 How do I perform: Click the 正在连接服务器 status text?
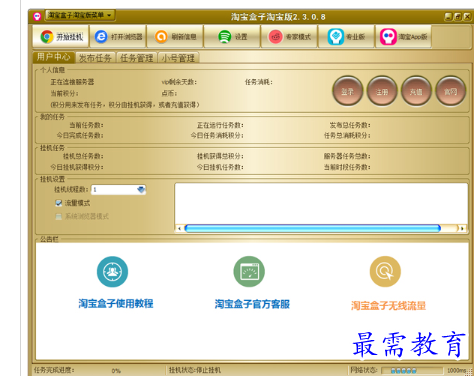click(72, 82)
